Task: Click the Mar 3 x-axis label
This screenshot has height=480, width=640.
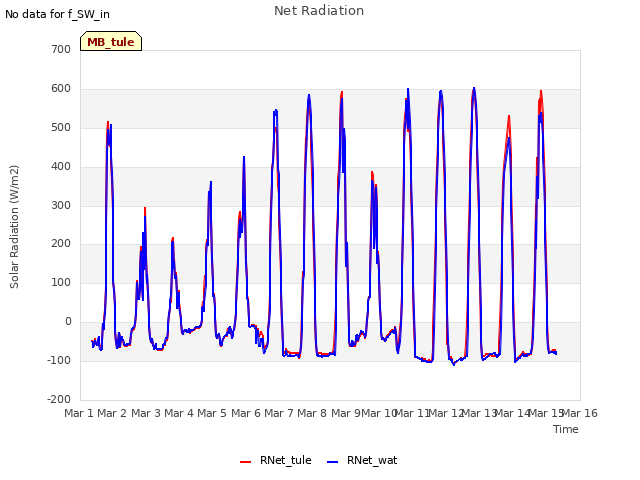Action: (x=146, y=413)
